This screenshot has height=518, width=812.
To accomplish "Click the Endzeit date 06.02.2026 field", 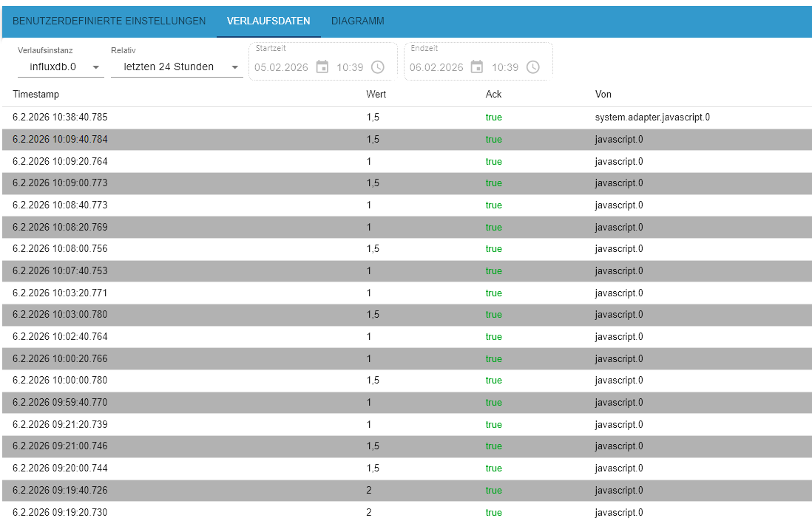I will coord(436,67).
